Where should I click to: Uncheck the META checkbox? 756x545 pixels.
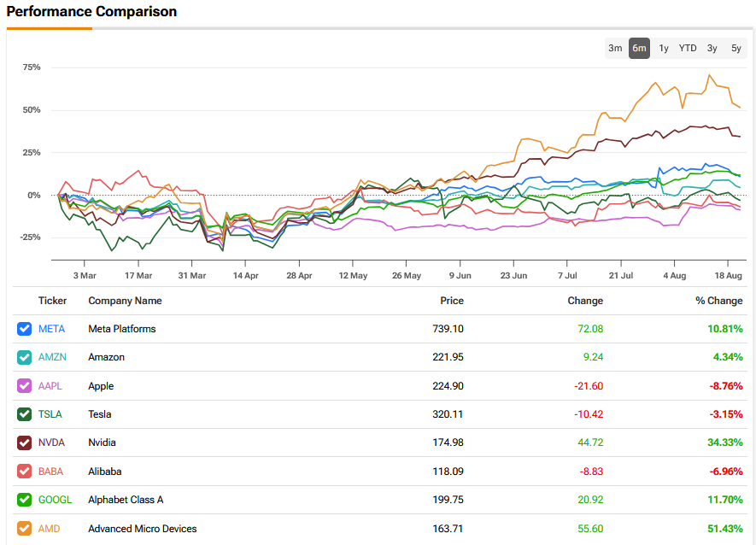click(x=24, y=329)
